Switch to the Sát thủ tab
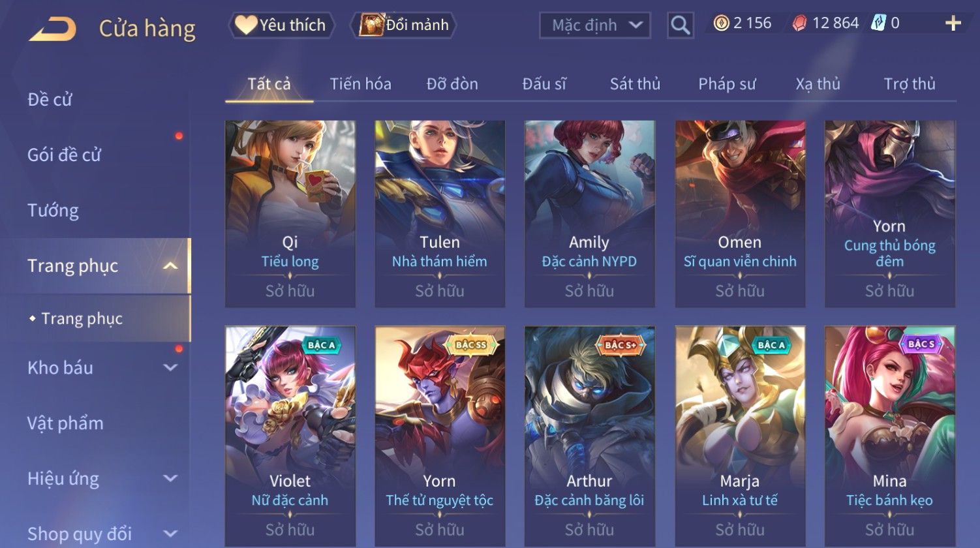This screenshot has height=548, width=980. point(635,84)
